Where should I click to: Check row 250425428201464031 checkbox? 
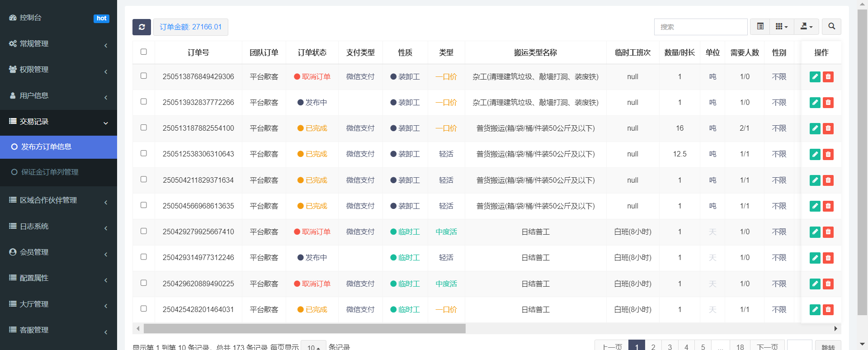144,308
